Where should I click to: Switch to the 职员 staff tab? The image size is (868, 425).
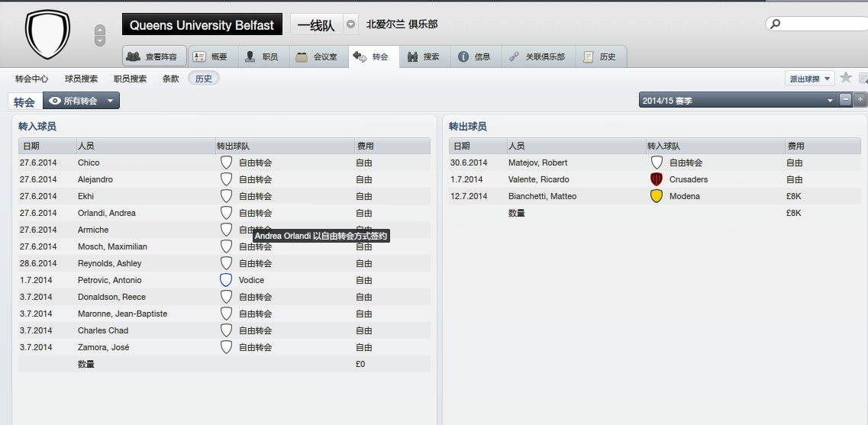[264, 56]
